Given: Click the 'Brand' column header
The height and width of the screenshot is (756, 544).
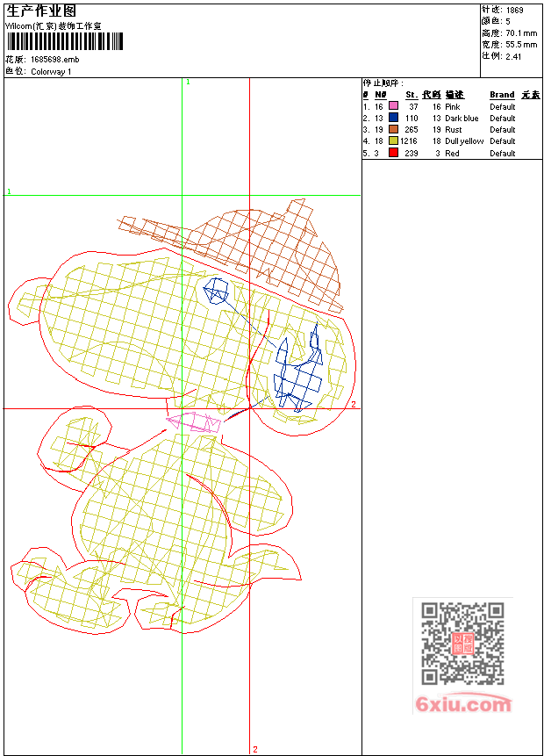Looking at the screenshot, I should pyautogui.click(x=502, y=95).
